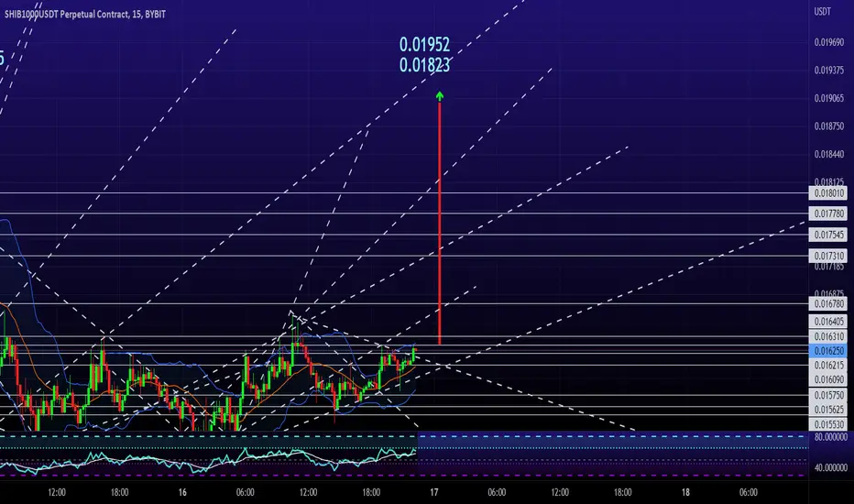Screen dimensions: 854x504
Task: Click the 0.019065 price axis label
Action: coord(829,99)
